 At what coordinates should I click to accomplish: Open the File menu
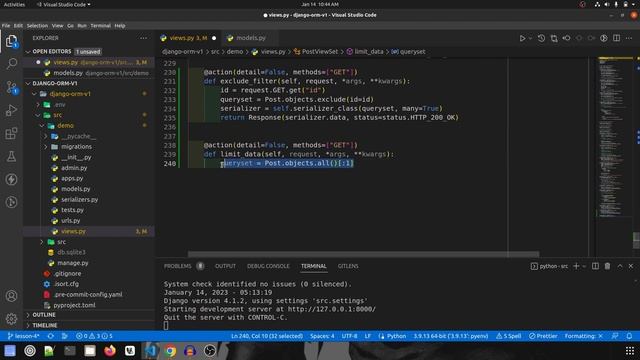pos(6,26)
